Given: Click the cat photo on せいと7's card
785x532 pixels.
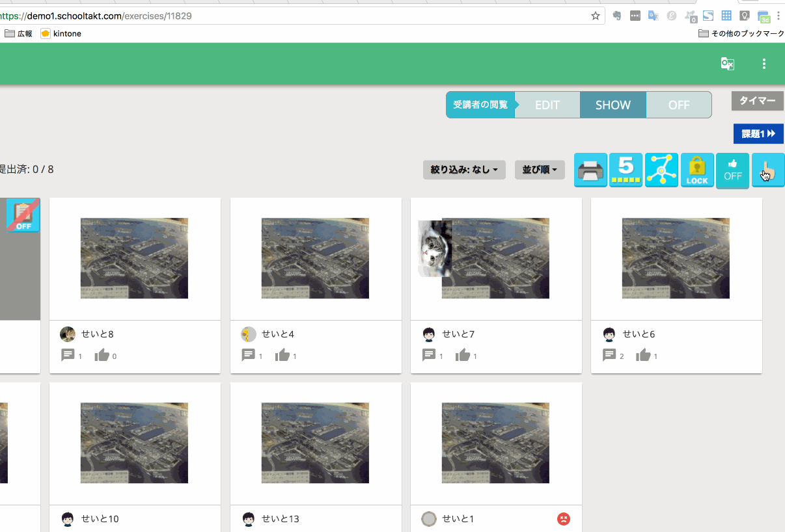Looking at the screenshot, I should (x=434, y=249).
